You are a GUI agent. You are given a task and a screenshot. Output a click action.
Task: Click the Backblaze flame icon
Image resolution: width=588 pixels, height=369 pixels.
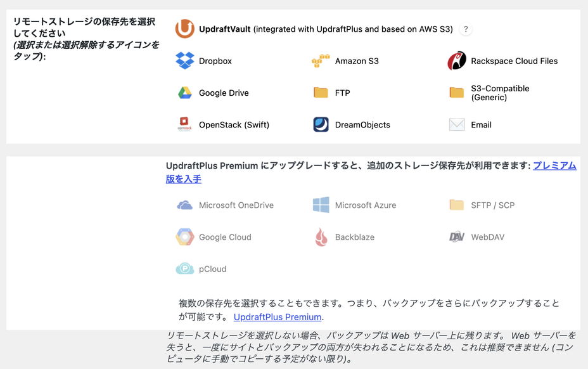point(321,237)
